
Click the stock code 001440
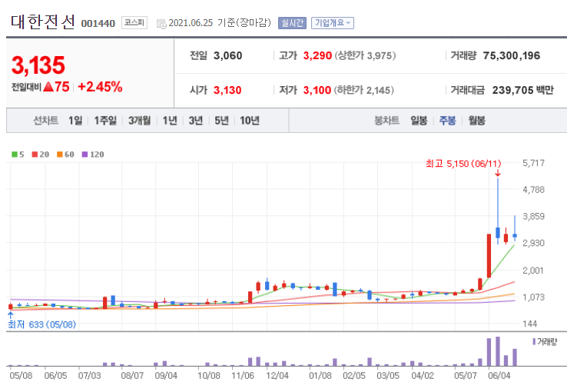[98, 24]
